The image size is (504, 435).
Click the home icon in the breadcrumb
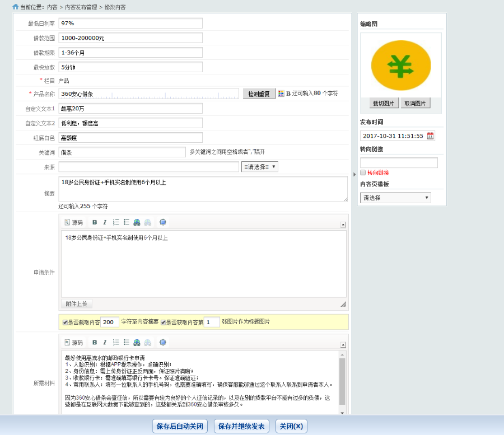point(16,7)
